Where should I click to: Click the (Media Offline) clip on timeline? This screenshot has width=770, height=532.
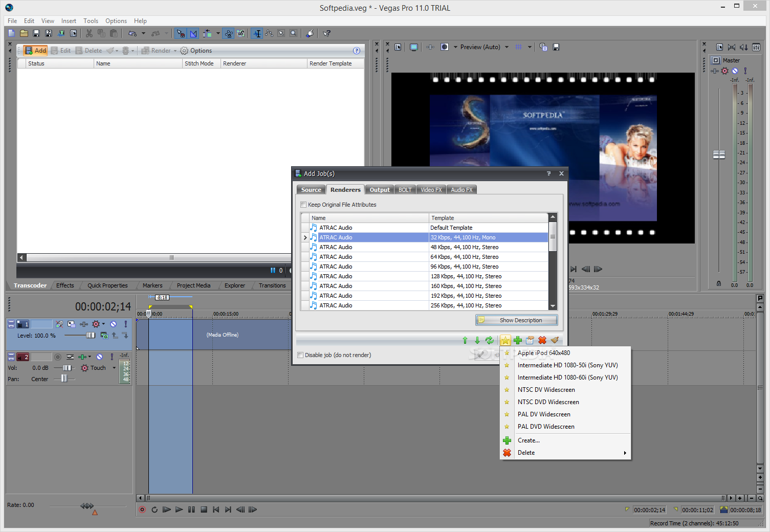point(222,335)
